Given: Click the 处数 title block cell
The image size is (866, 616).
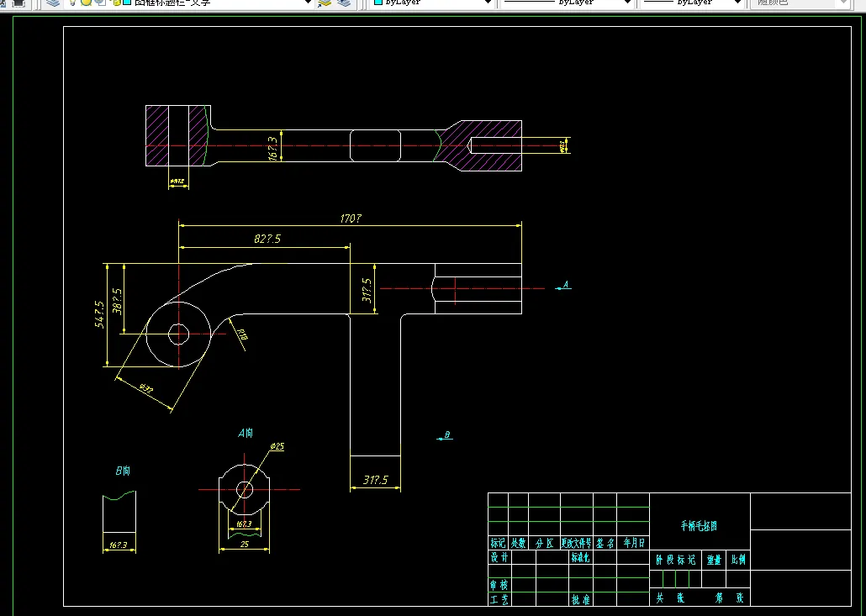Looking at the screenshot, I should point(518,543).
